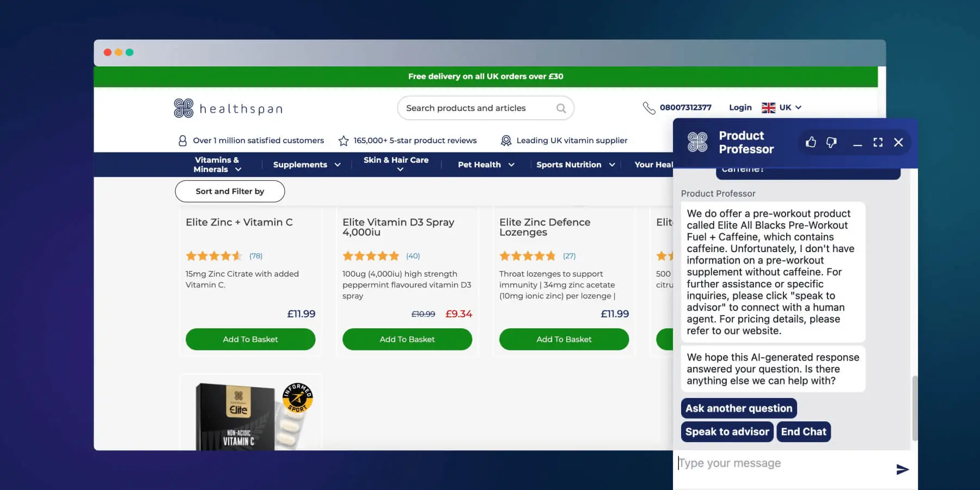Click the free delivery banner

pyautogui.click(x=486, y=77)
